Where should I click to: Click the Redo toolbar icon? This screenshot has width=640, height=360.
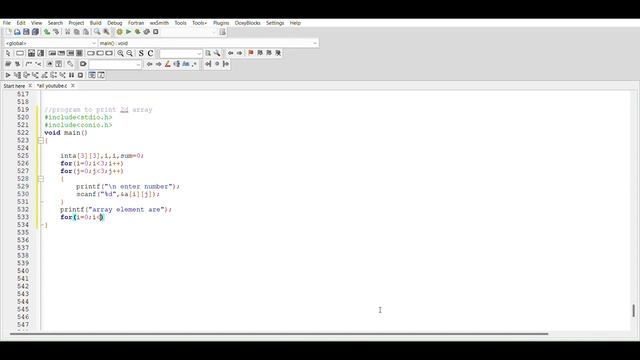point(56,32)
